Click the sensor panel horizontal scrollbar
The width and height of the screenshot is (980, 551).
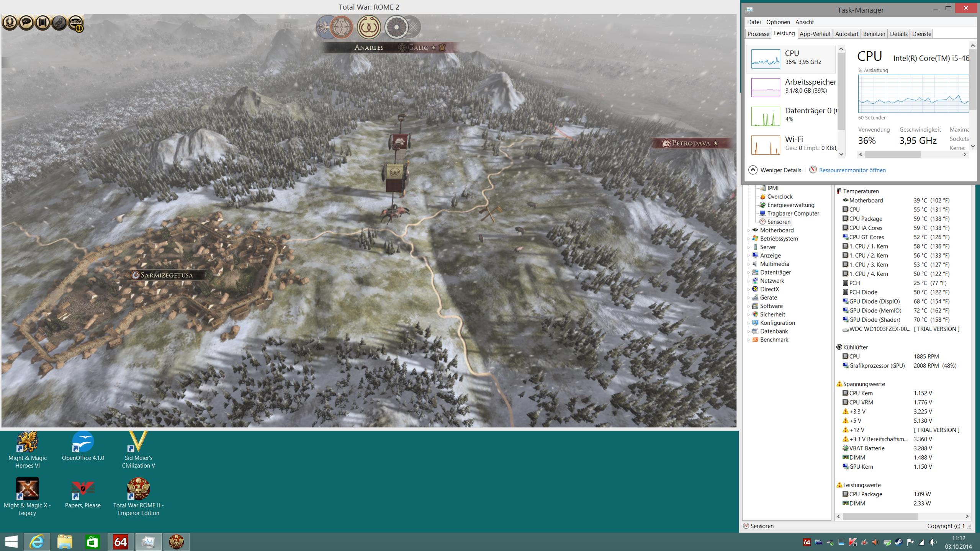(x=880, y=516)
